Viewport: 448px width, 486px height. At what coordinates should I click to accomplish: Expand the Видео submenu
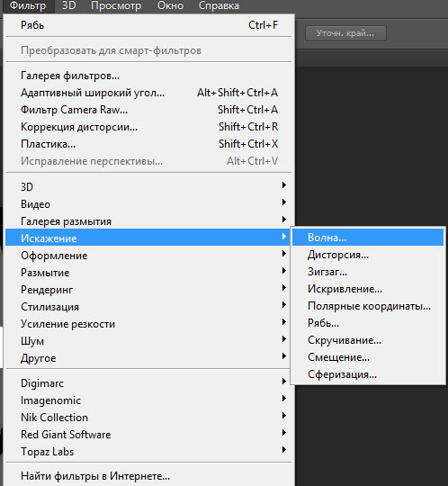[x=148, y=204]
